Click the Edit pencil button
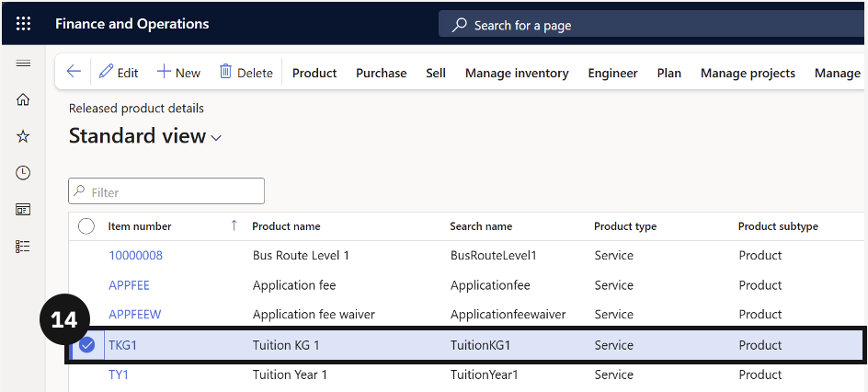 [119, 73]
